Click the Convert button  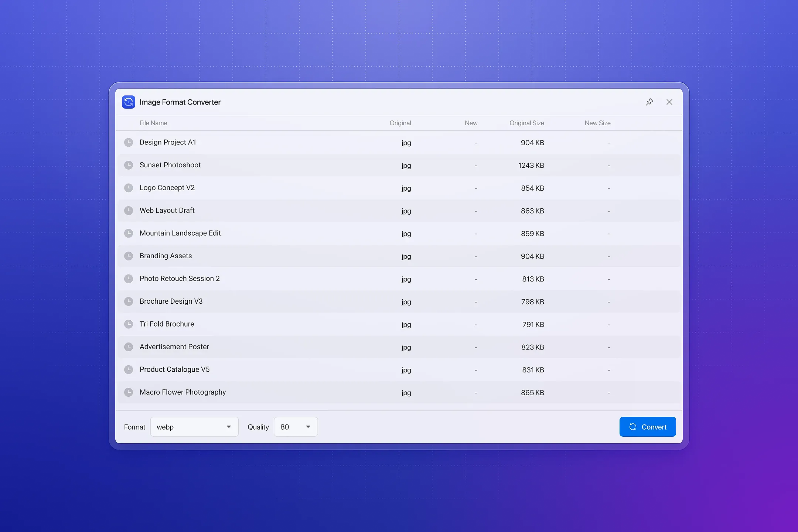[647, 427]
